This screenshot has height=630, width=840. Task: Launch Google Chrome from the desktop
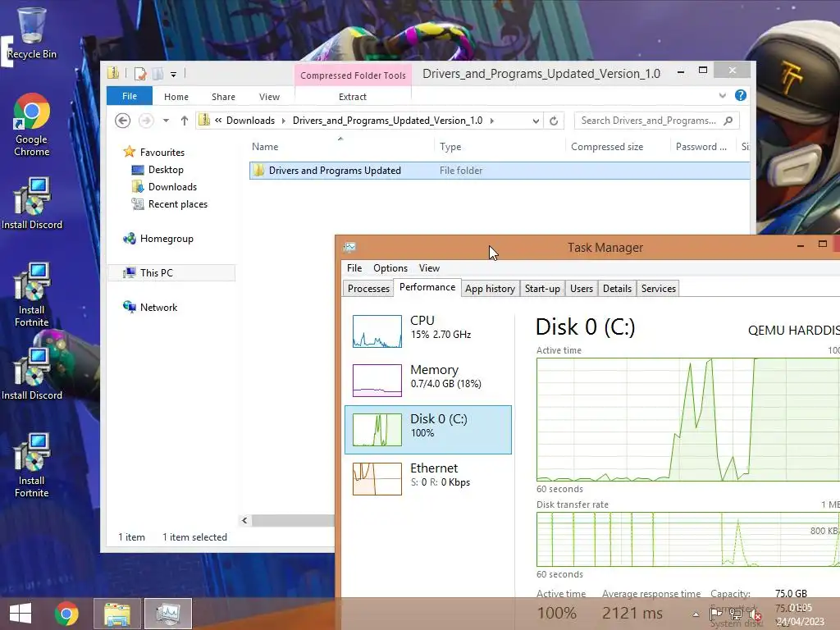point(32,125)
